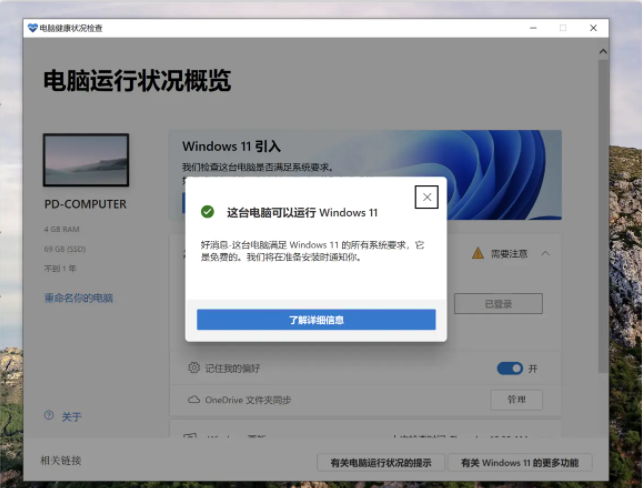Screen dimensions: 642x488
Task: Click the yellow warning triangle icon
Action: (x=478, y=253)
